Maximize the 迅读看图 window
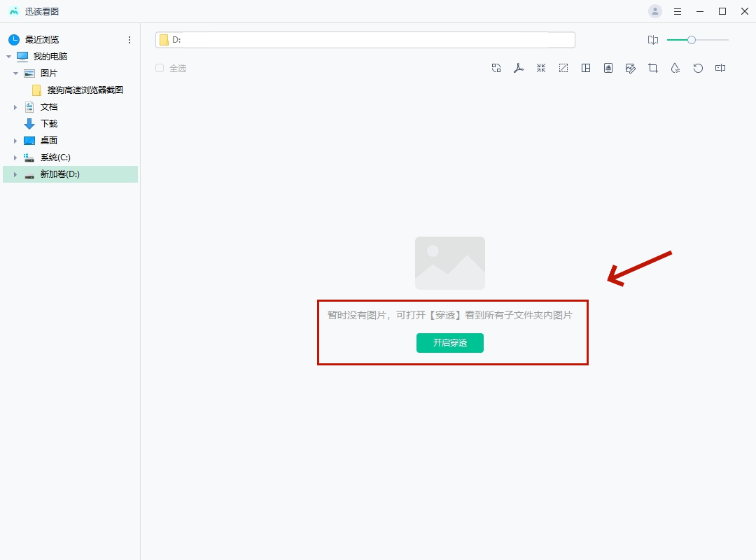 (x=722, y=12)
